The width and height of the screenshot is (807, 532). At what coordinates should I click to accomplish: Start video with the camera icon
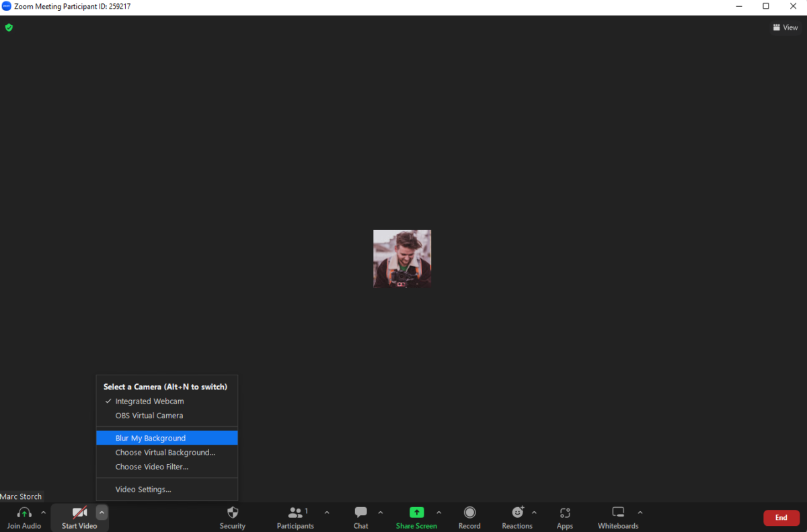[x=79, y=513]
